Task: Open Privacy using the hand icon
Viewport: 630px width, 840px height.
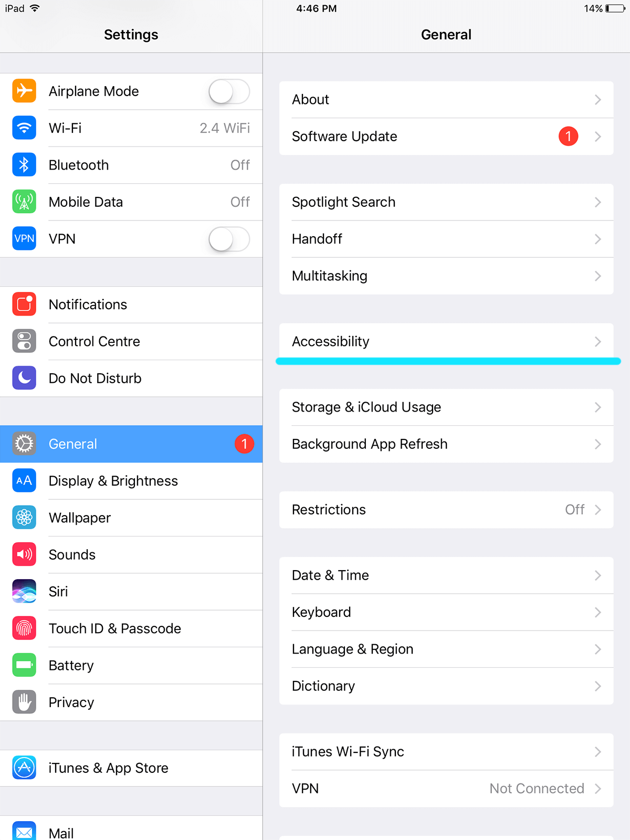Action: (24, 702)
